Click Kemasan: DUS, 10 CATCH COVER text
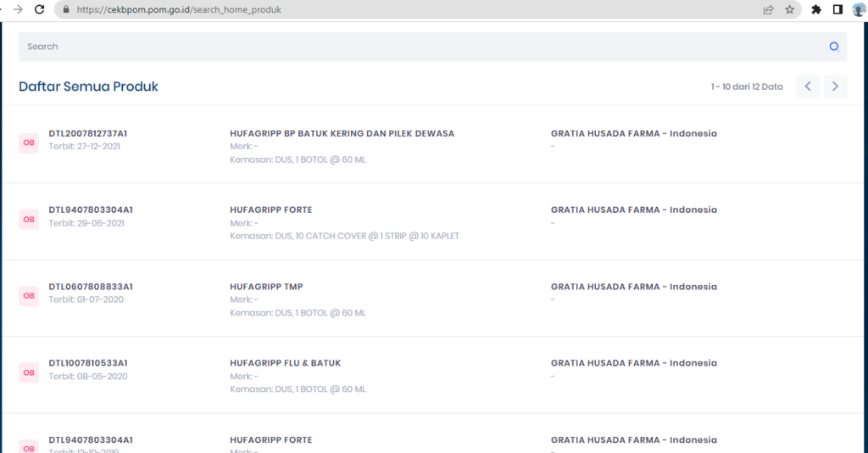Image resolution: width=868 pixels, height=453 pixels. click(x=344, y=236)
